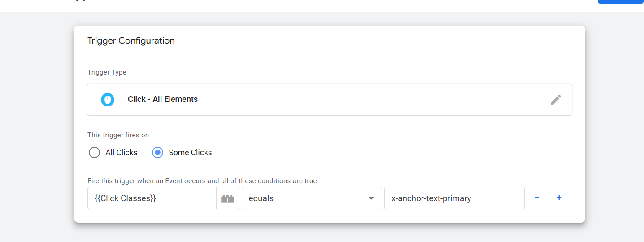Click the "All Clicks" label text
Image resolution: width=644 pixels, height=242 pixels.
pyautogui.click(x=121, y=153)
